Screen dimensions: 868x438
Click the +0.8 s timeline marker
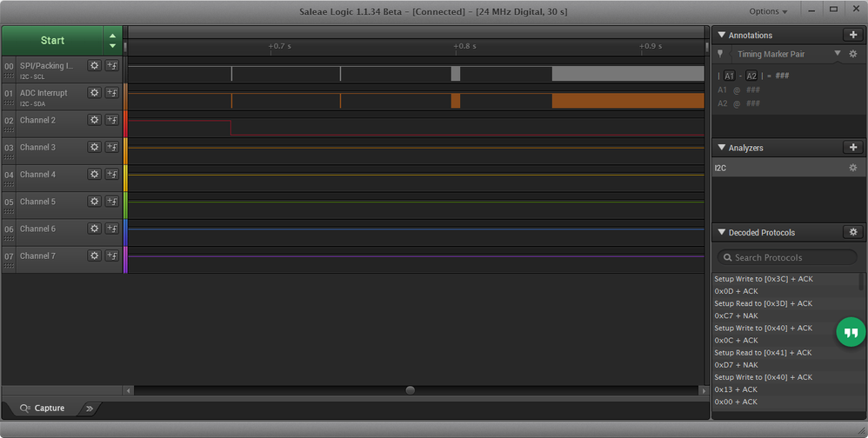click(464, 46)
